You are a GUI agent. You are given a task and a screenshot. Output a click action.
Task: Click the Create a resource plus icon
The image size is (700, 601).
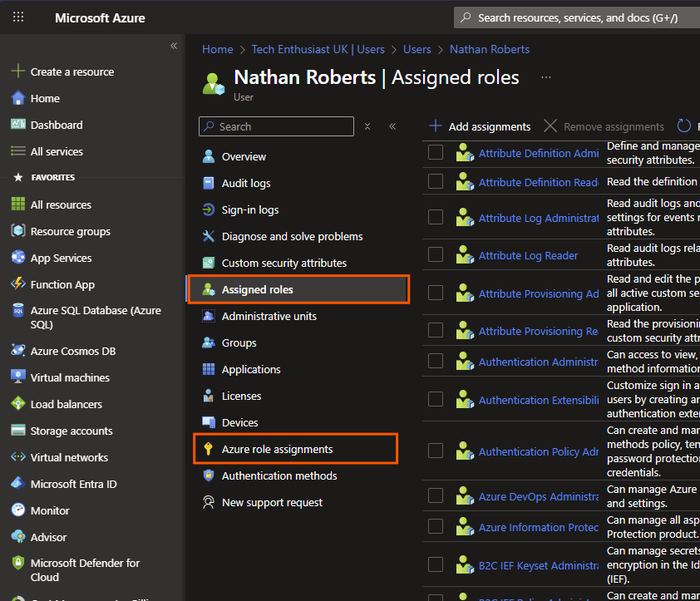(18, 71)
